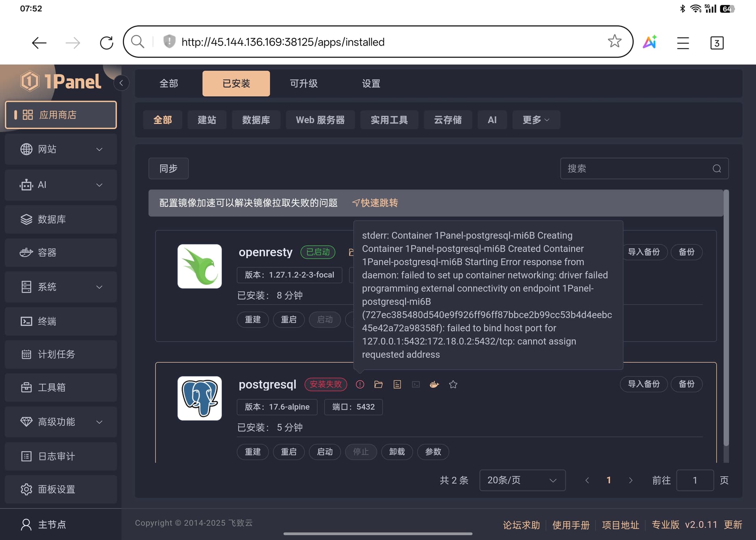Expand the 系统 sidebar menu

pyautogui.click(x=61, y=287)
